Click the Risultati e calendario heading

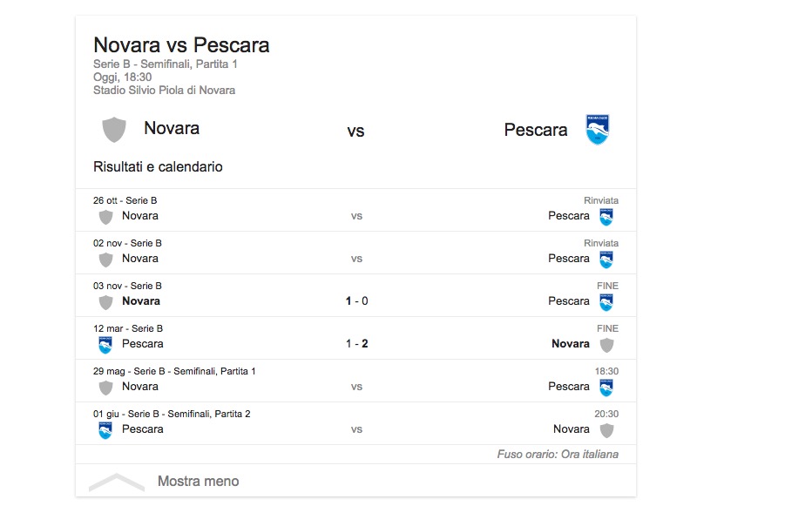tap(158, 166)
